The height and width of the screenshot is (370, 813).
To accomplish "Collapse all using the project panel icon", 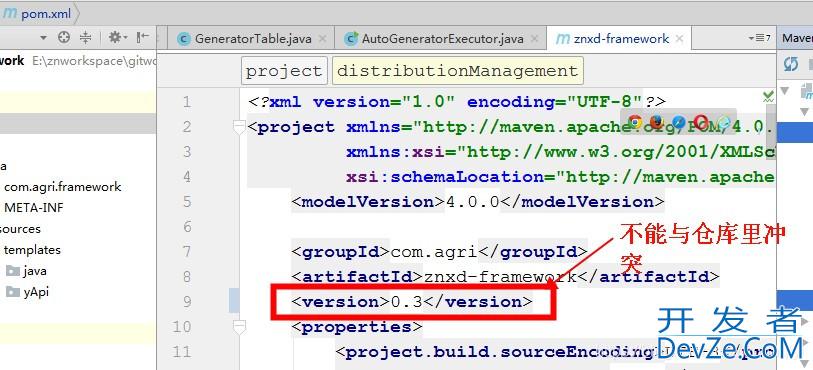I will (x=86, y=37).
